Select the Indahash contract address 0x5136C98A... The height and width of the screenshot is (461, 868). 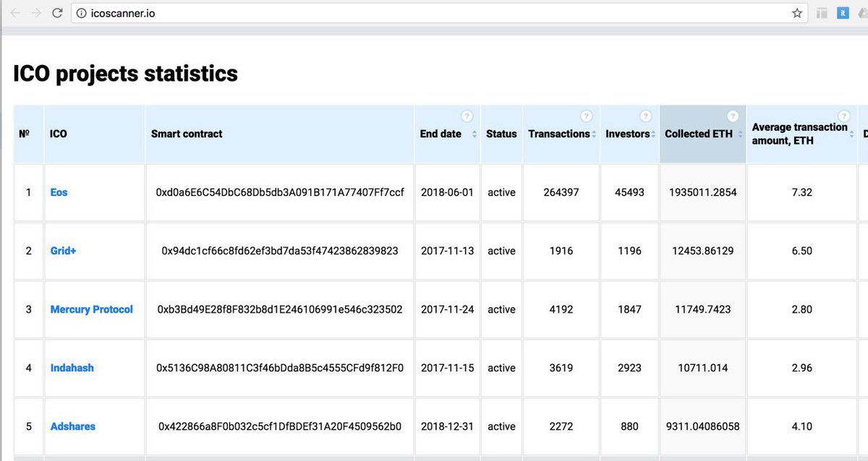(x=280, y=368)
